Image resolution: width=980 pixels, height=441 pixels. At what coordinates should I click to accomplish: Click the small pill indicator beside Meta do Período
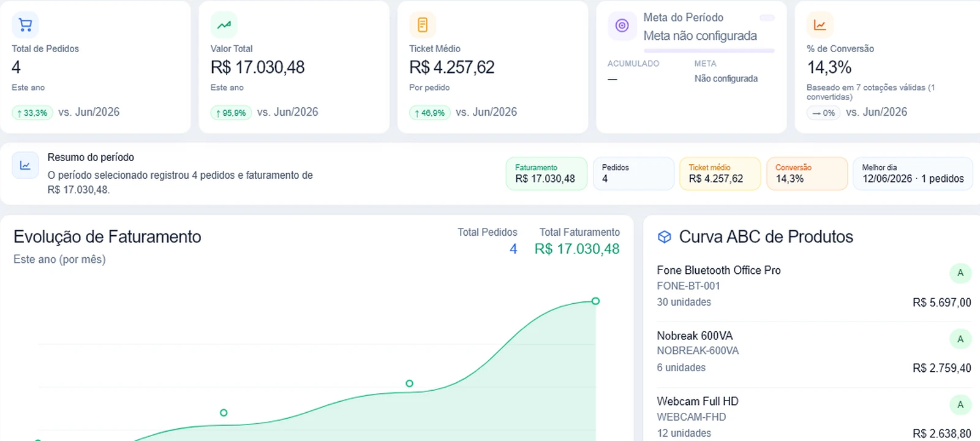(x=767, y=18)
